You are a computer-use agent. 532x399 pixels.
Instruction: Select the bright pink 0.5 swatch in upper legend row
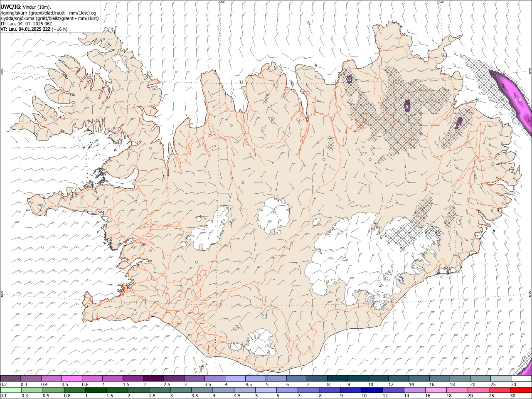tap(72, 379)
